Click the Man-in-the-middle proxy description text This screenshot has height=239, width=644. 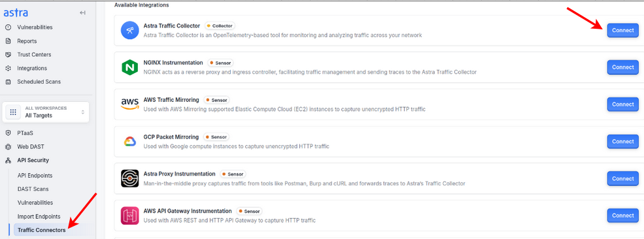click(x=304, y=183)
